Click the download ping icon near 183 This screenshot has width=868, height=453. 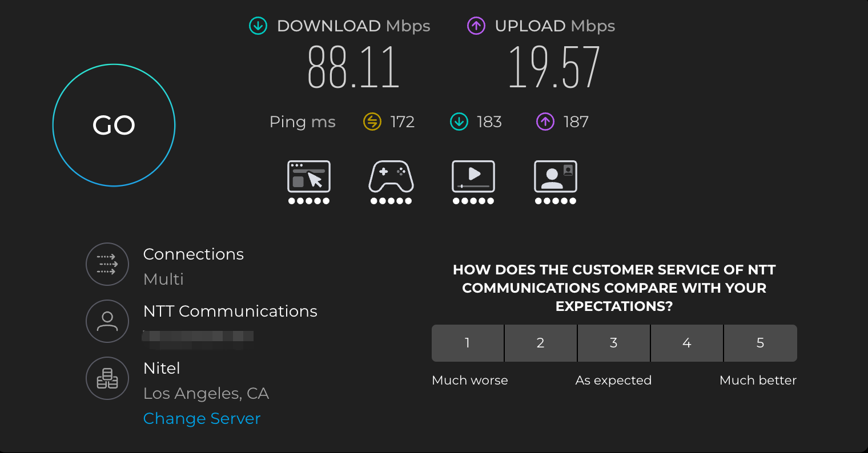point(459,122)
